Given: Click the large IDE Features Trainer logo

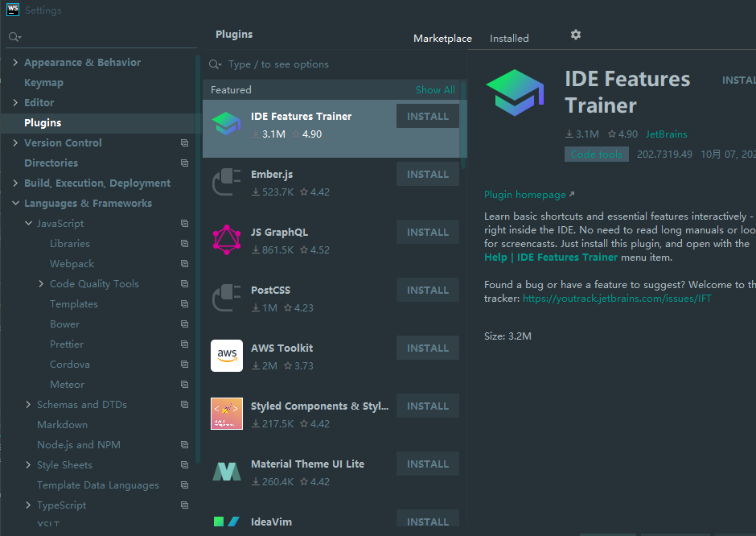Looking at the screenshot, I should pyautogui.click(x=515, y=93).
